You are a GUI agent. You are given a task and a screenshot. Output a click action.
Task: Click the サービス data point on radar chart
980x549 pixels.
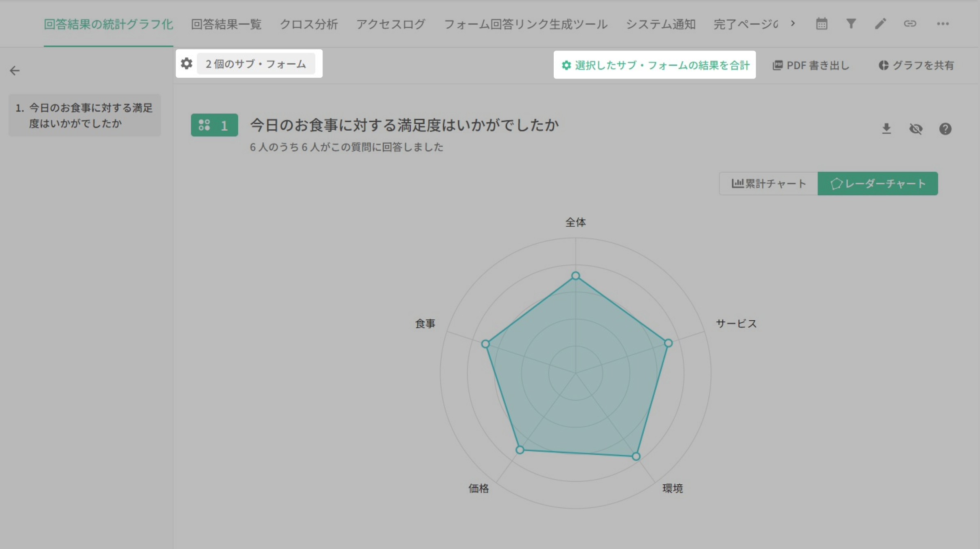point(668,343)
